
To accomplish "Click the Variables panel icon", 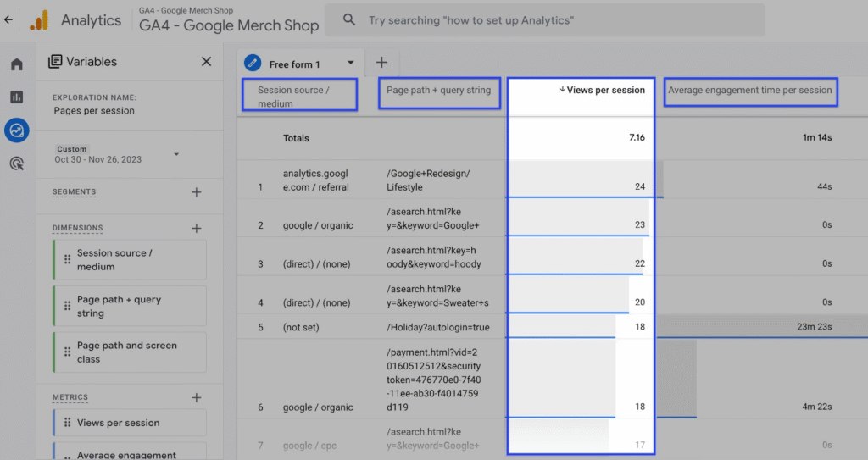I will (55, 62).
